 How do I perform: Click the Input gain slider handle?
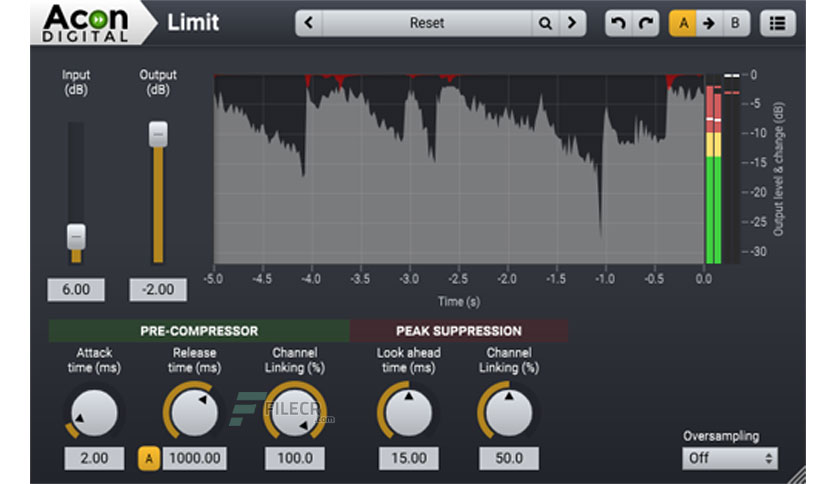pyautogui.click(x=76, y=237)
